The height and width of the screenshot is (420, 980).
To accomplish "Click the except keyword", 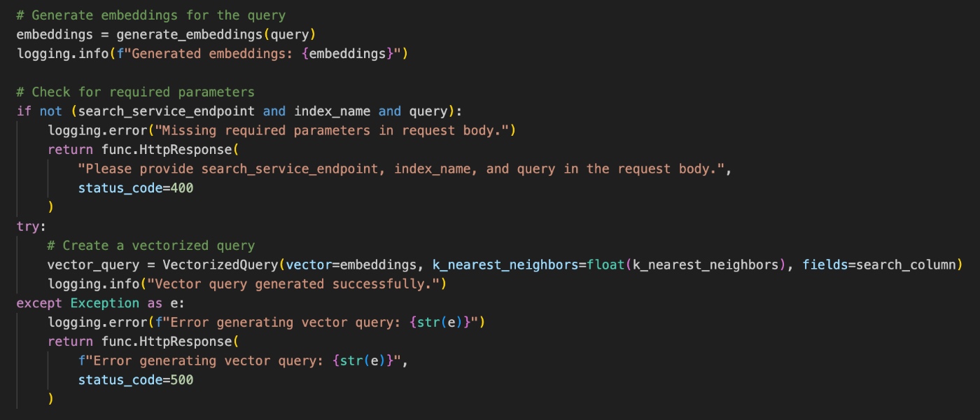I will click(x=39, y=303).
